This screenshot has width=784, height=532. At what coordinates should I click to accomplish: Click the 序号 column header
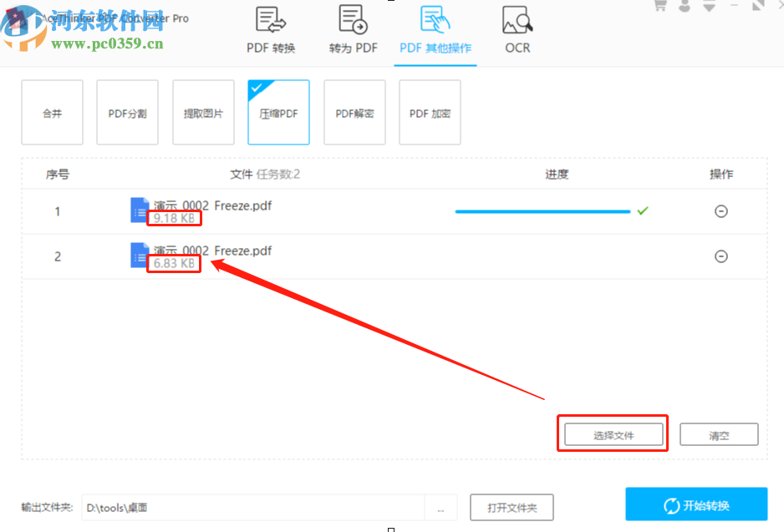(x=58, y=175)
